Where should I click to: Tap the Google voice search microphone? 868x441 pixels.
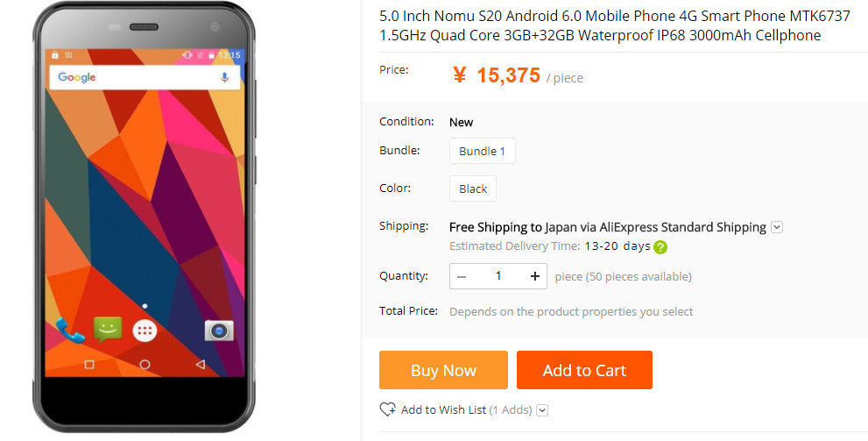(224, 78)
